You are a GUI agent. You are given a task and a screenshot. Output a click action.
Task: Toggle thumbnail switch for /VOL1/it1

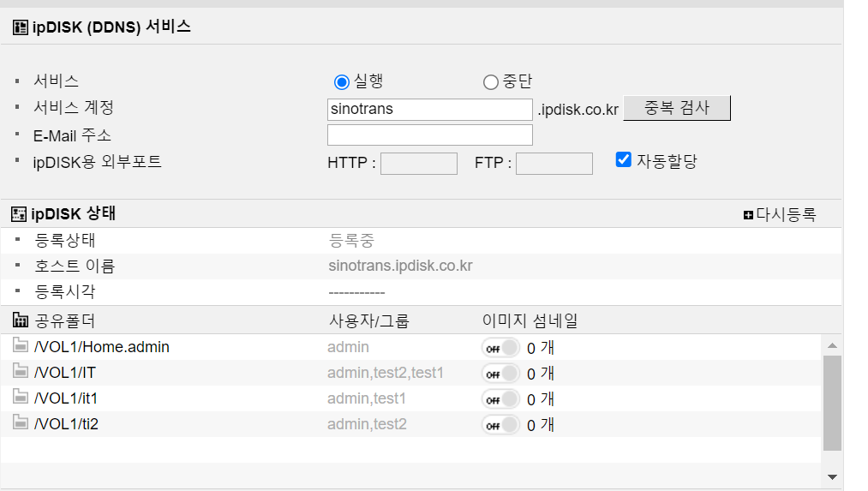[500, 398]
